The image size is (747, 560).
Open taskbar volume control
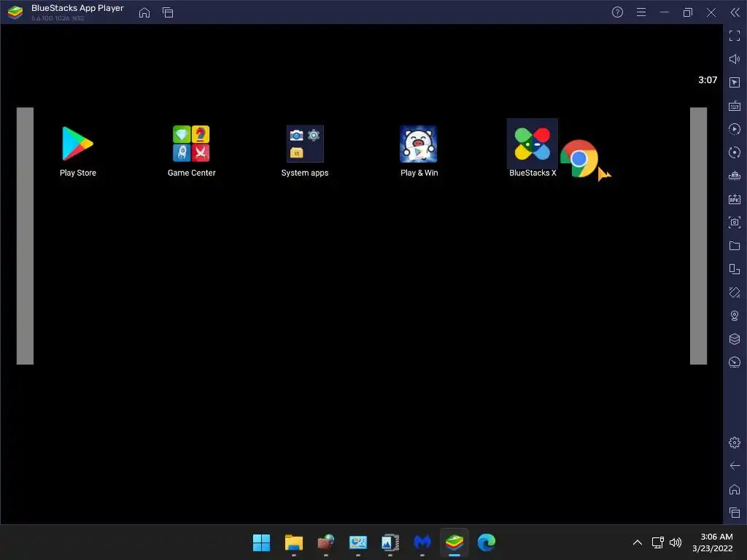coord(675,542)
